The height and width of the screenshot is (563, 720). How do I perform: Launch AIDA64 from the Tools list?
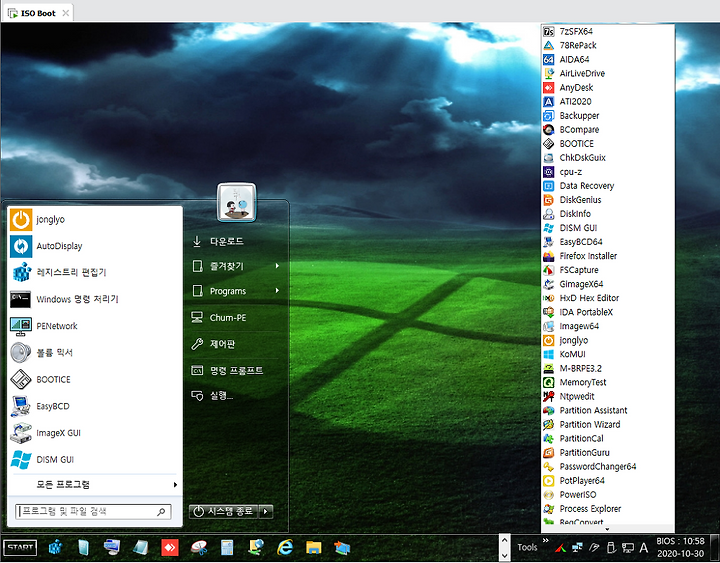click(608, 60)
